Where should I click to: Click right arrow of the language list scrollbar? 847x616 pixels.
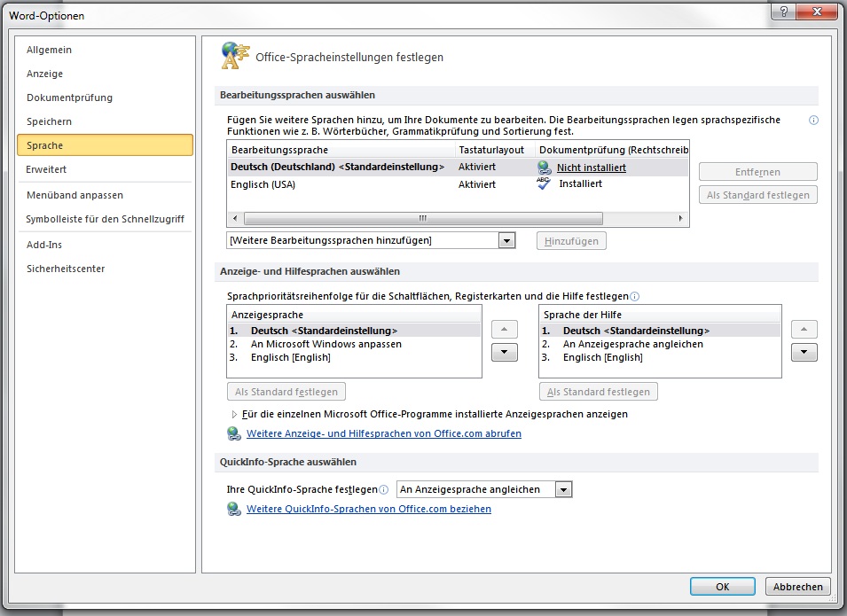(680, 219)
